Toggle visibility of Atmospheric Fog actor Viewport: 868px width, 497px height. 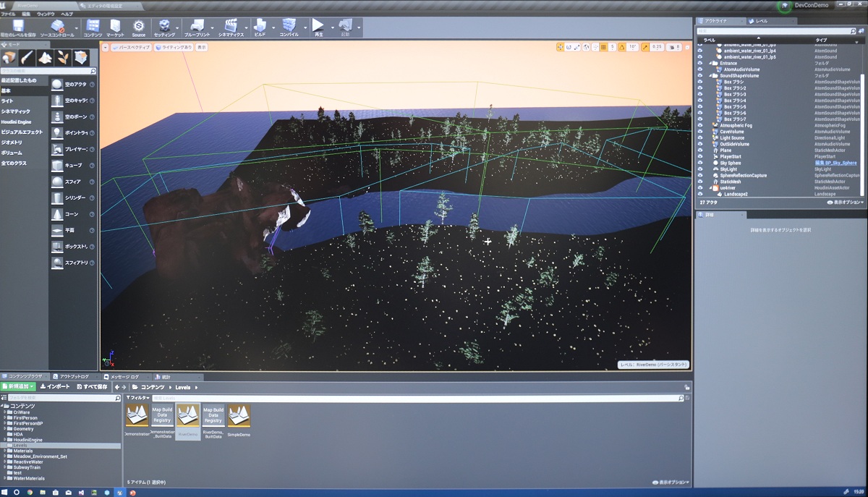click(699, 125)
